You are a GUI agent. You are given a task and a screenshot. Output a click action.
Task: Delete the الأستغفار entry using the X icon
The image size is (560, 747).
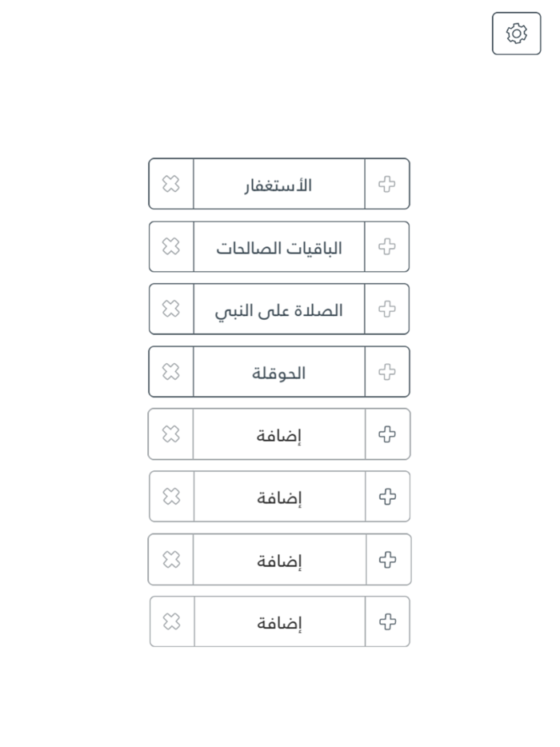coord(170,183)
